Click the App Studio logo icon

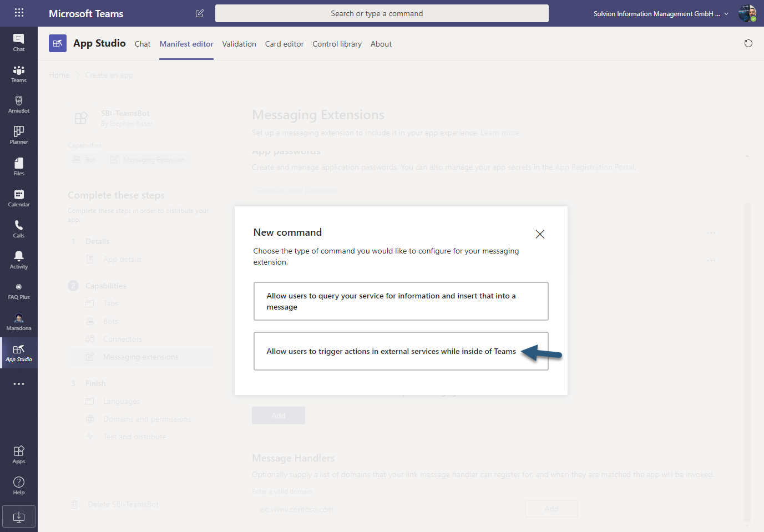coord(58,43)
